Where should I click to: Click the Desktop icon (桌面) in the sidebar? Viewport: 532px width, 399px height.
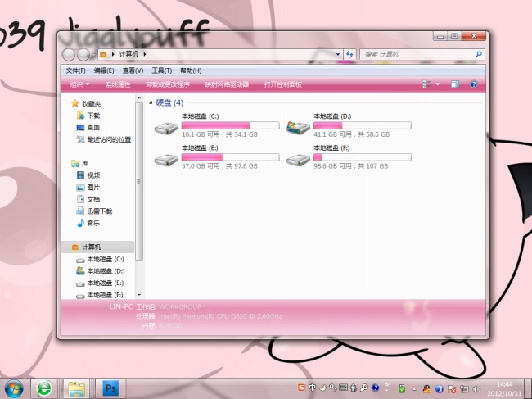click(x=80, y=127)
